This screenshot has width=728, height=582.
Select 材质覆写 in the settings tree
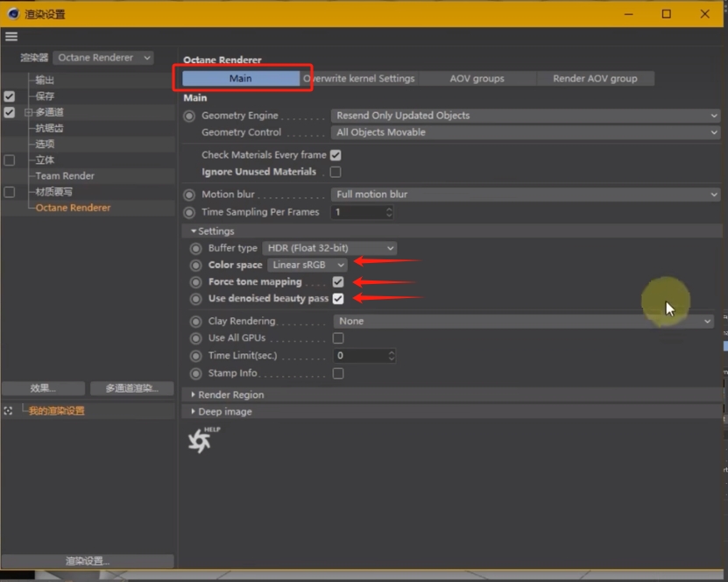click(53, 192)
